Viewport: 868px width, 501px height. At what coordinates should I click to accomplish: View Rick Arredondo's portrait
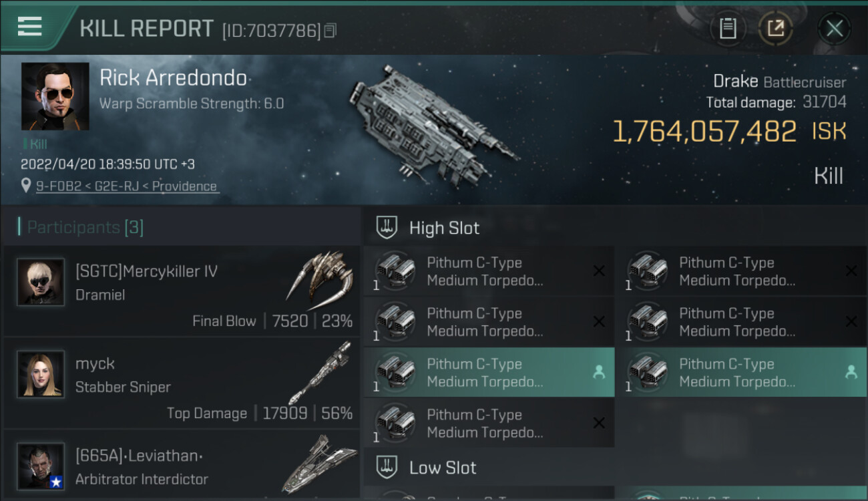55,96
